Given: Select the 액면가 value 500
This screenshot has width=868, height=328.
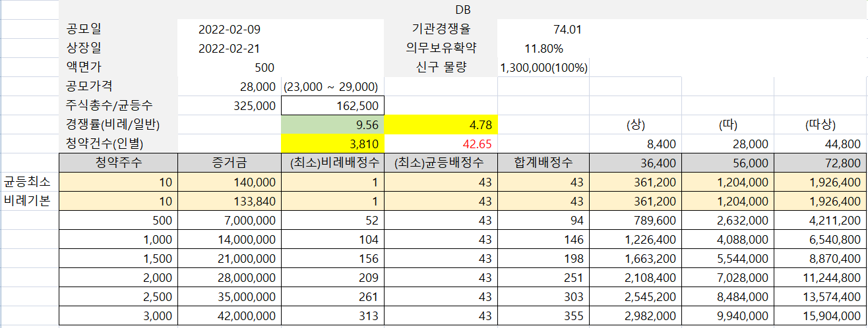Looking at the screenshot, I should (229, 67).
